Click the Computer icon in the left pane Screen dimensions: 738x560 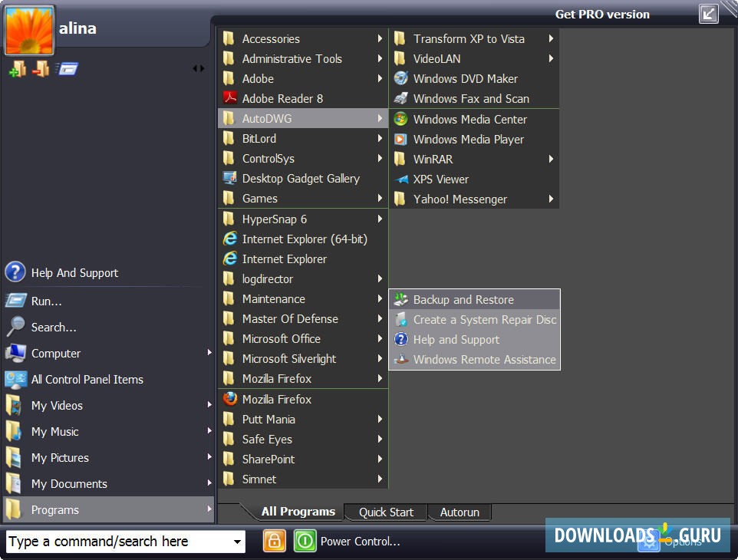(15, 353)
